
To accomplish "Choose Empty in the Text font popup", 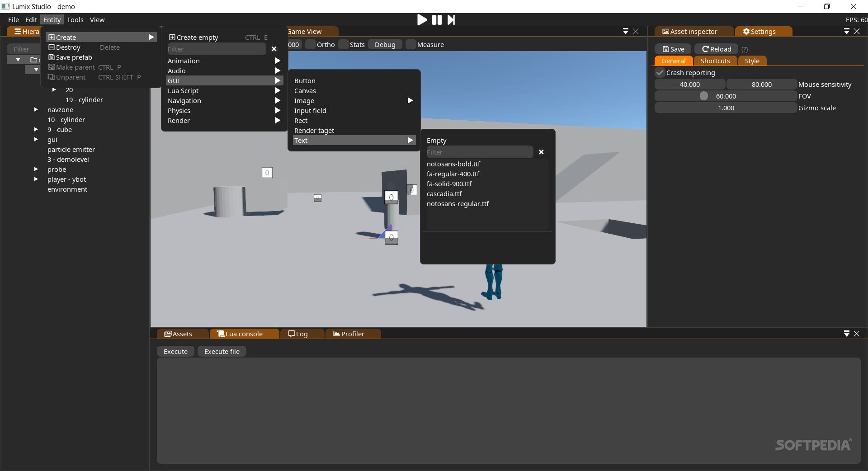I will 436,140.
